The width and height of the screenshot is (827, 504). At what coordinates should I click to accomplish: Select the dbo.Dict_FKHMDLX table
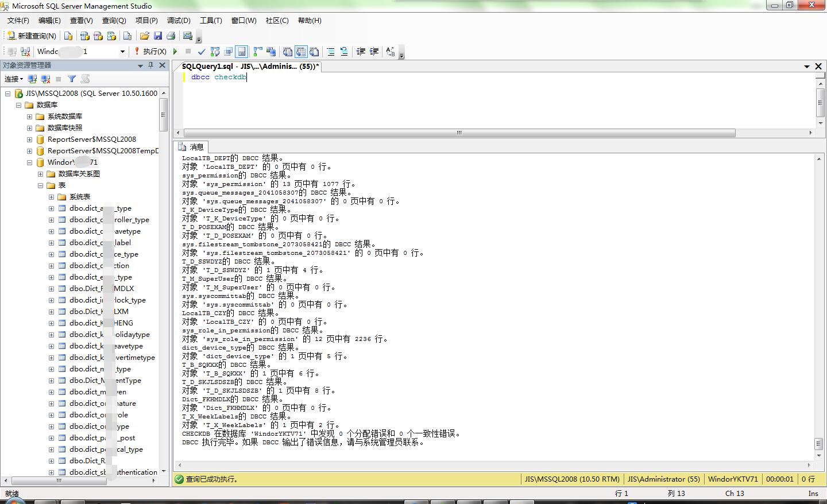pos(102,288)
